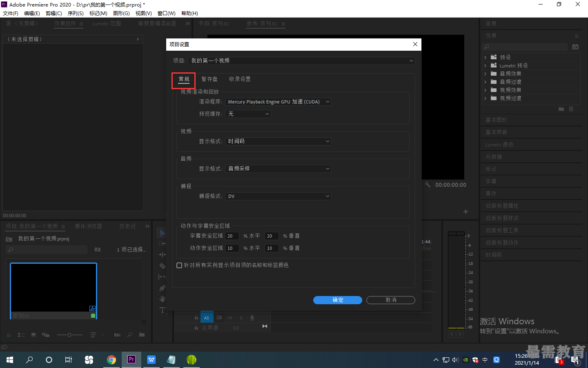This screenshot has height=368, width=588.
Task: Toggle lock on track A3
Action: 196,318
